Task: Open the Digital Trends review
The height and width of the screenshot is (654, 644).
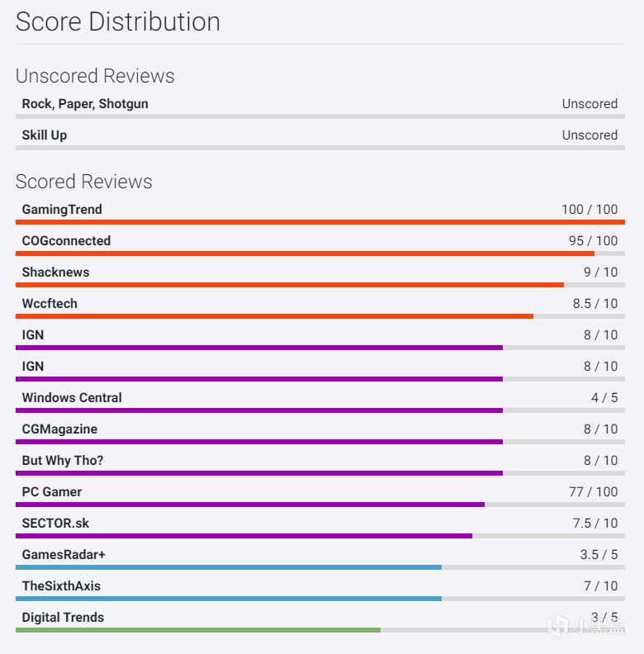Action: coord(63,618)
